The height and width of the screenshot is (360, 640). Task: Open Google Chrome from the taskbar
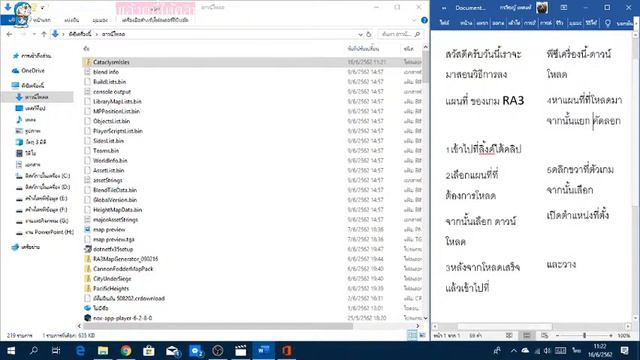pos(126,351)
